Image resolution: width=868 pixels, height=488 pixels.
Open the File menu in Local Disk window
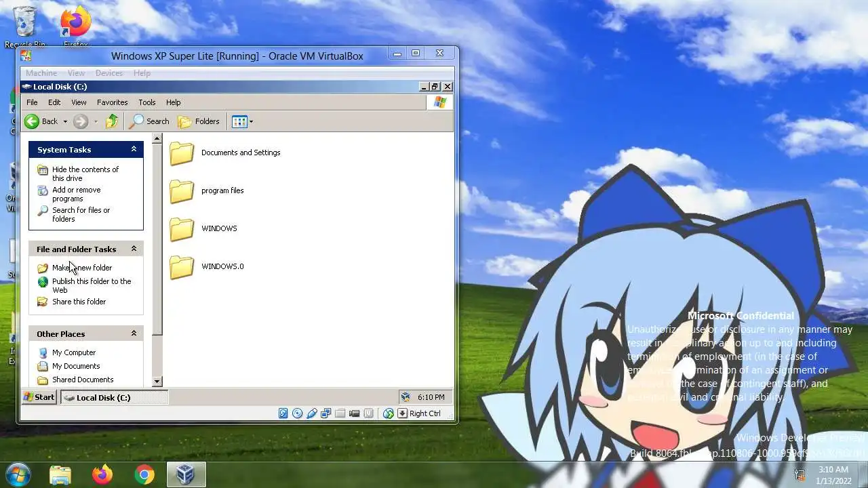tap(32, 102)
